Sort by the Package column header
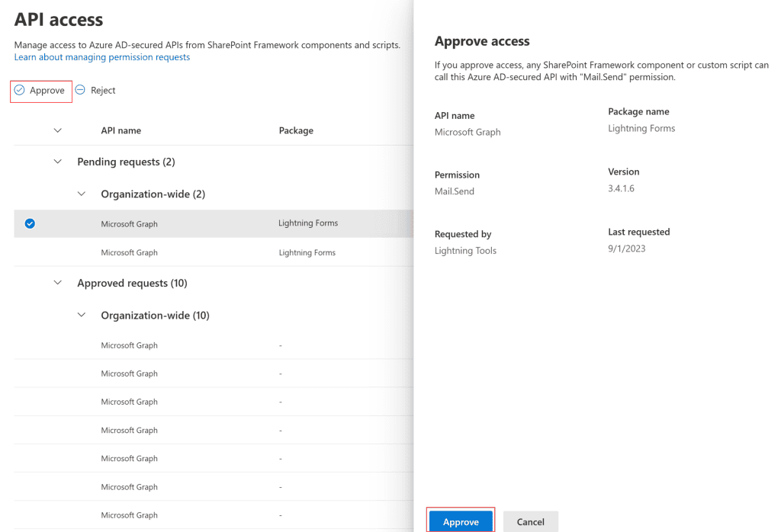The width and height of the screenshot is (781, 532). 296,130
